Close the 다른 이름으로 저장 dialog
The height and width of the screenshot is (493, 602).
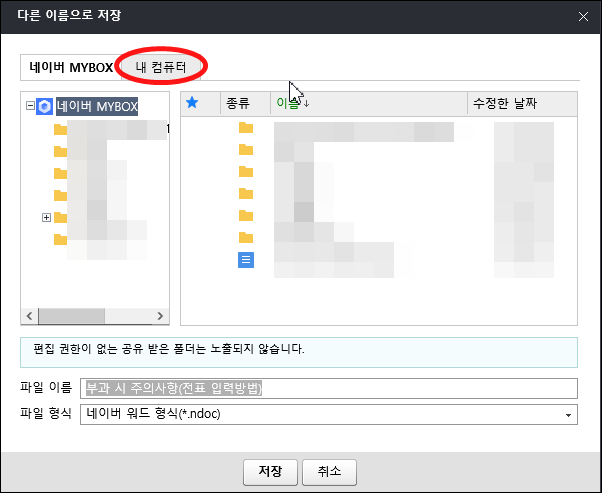(583, 17)
